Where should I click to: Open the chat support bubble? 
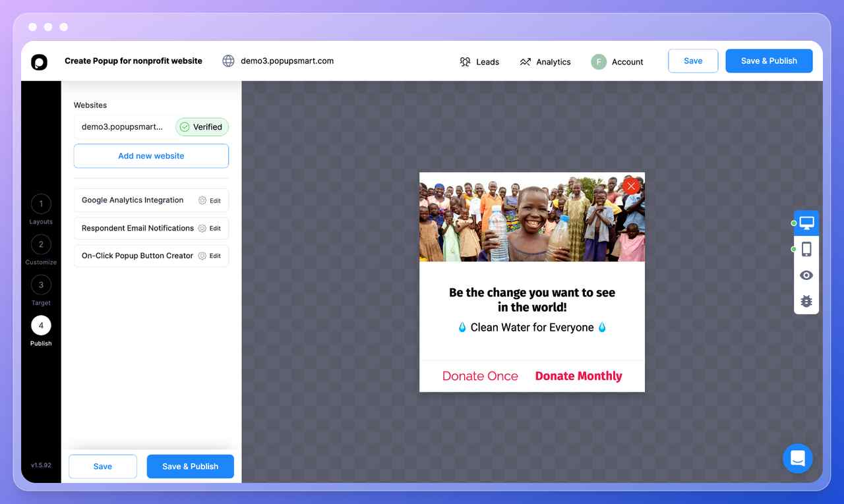click(798, 458)
